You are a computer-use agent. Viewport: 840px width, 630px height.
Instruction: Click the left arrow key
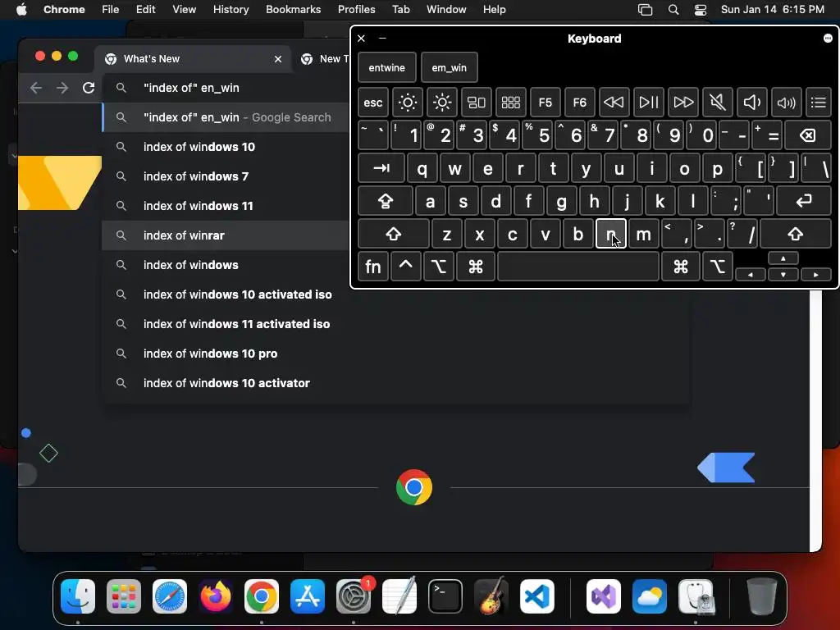click(x=750, y=274)
